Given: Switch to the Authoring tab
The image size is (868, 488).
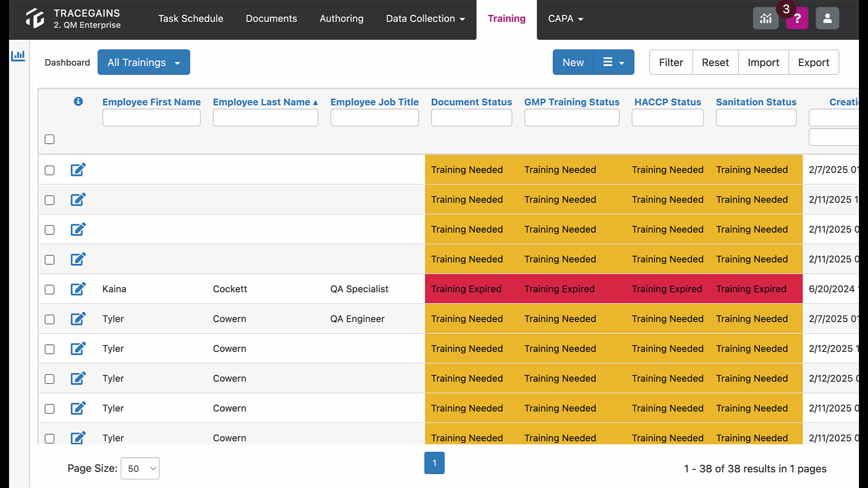Looking at the screenshot, I should tap(341, 19).
